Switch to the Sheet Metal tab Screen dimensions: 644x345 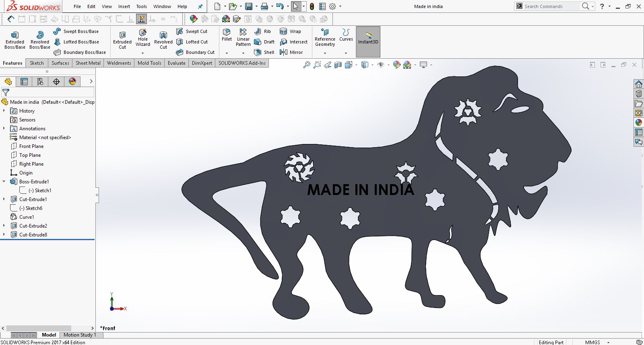point(88,63)
